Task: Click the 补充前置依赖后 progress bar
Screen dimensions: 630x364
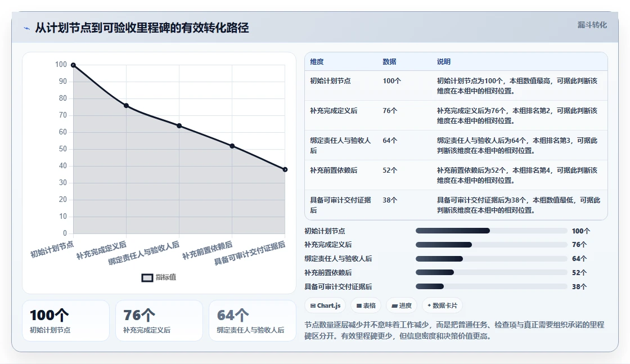Action: tap(492, 272)
